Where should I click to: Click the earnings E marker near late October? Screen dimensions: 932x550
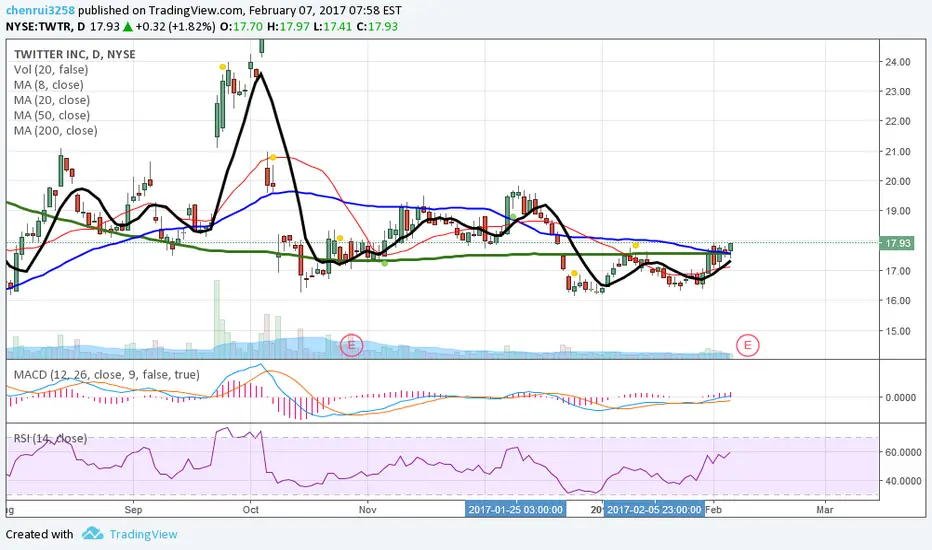(x=351, y=345)
